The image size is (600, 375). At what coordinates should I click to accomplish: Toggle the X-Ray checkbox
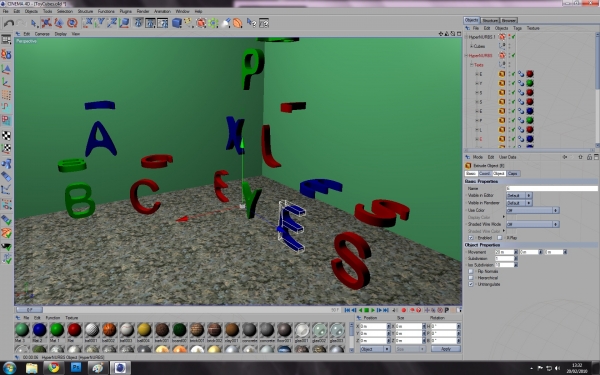[x=500, y=238]
